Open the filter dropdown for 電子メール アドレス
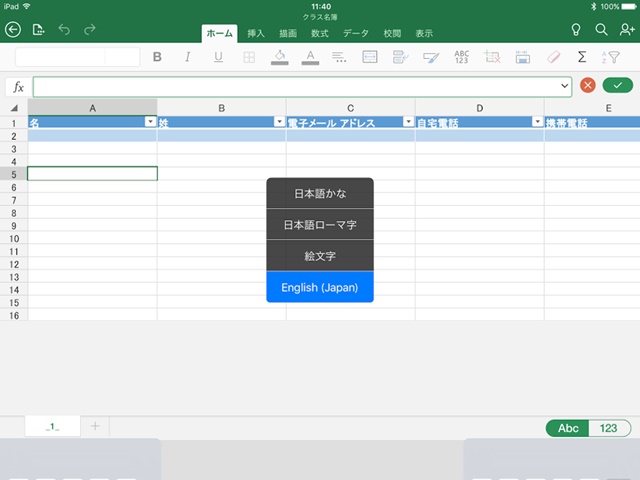Screen dimensions: 640x480 (409, 122)
